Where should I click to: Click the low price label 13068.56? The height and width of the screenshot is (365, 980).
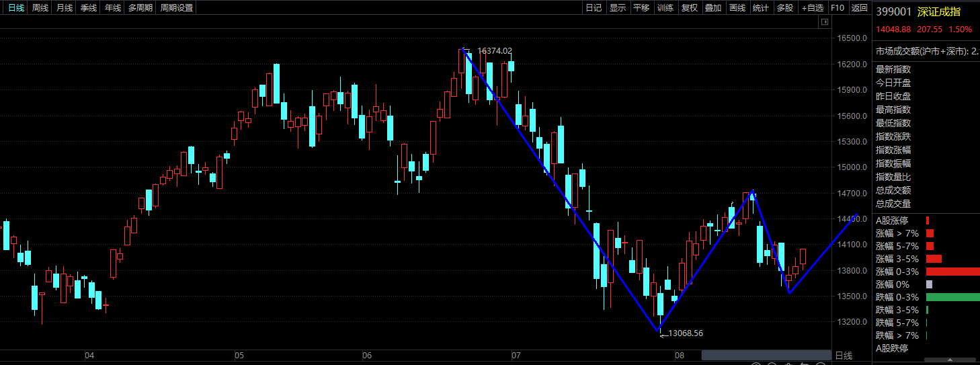pos(686,333)
